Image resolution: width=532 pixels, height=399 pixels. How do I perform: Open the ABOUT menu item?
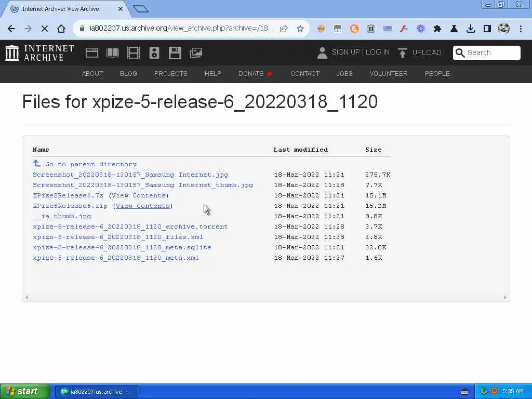92,74
